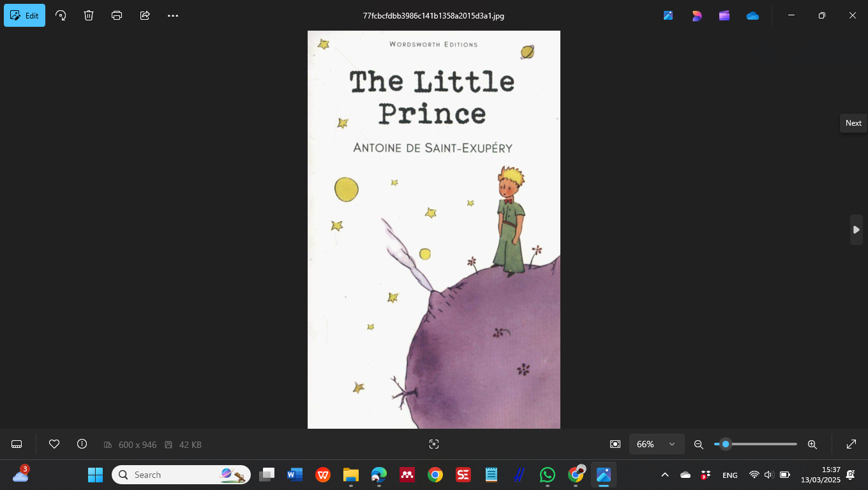The height and width of the screenshot is (490, 868).
Task: Click the Photos app taskbar icon
Action: (x=604, y=475)
